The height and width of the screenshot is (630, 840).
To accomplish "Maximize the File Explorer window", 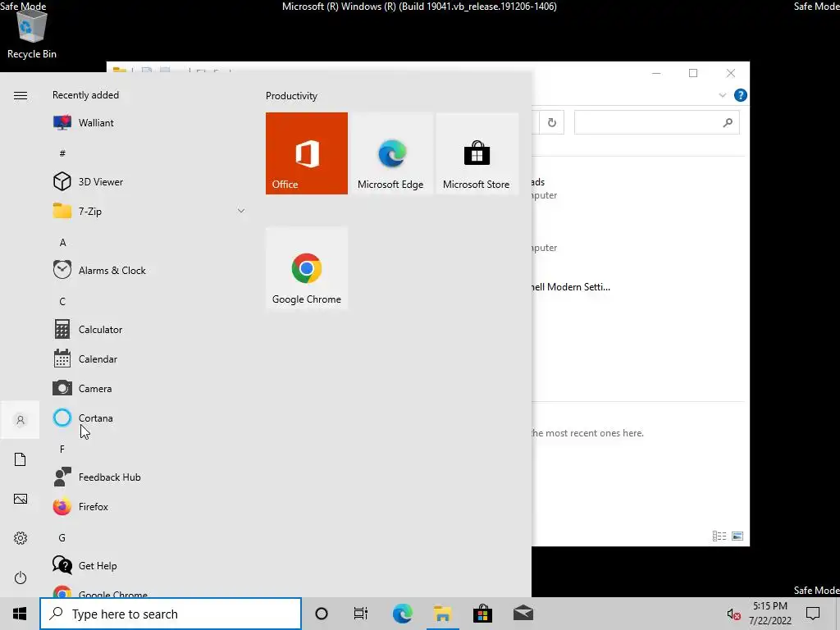I will (x=693, y=73).
